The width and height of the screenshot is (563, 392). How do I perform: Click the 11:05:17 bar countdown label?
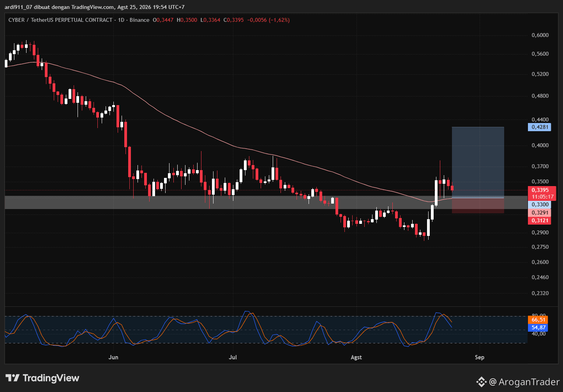542,197
